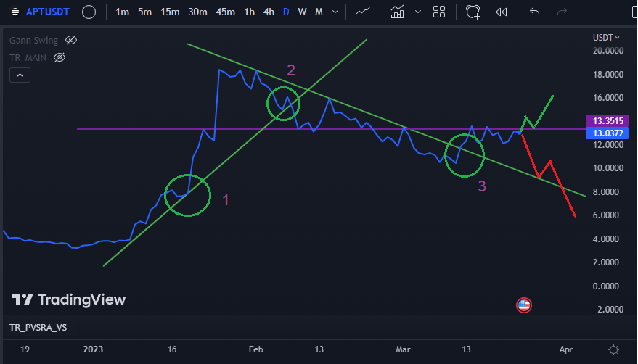638x364 pixels.
Task: Toggle visibility of the Gann Swing indicator
Action: coord(71,40)
